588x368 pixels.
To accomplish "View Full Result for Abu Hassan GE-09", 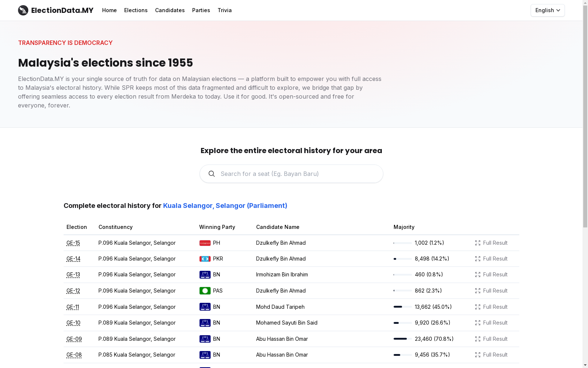I will pos(491,339).
